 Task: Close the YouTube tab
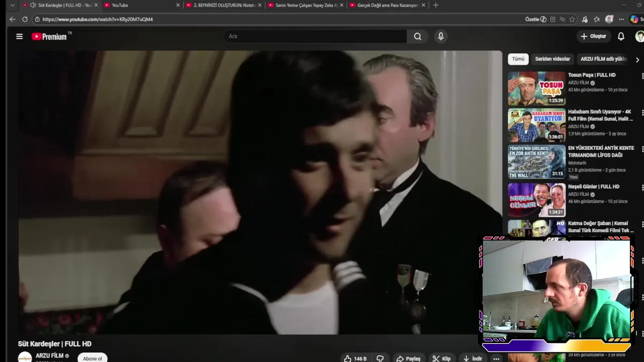178,5
